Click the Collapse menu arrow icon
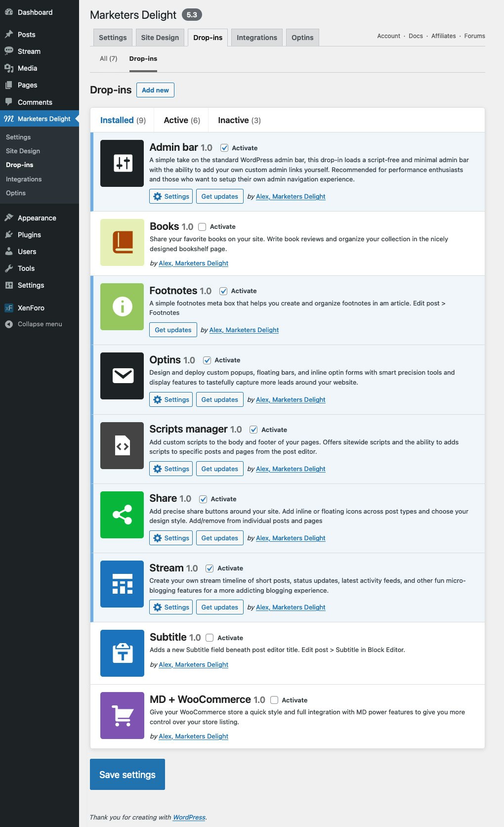504x827 pixels. coord(9,324)
